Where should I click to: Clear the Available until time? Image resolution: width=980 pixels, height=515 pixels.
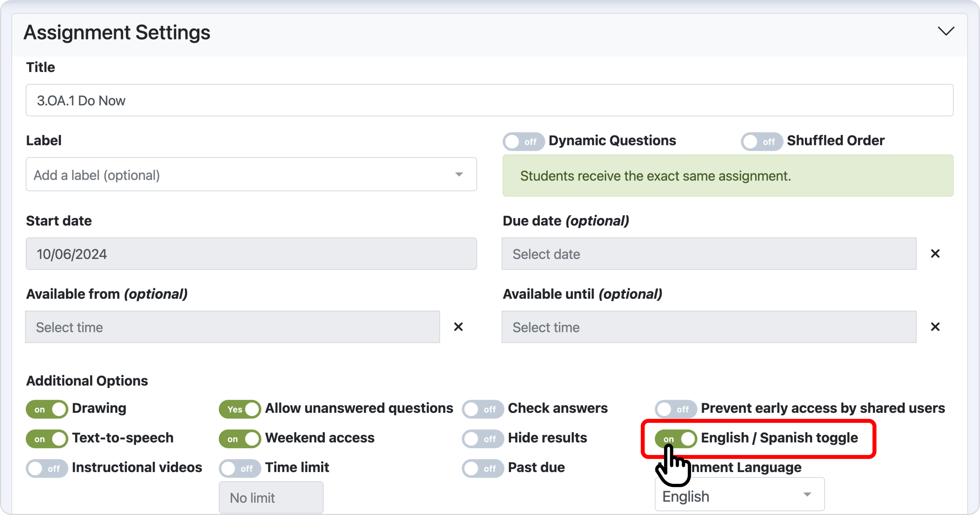tap(935, 326)
